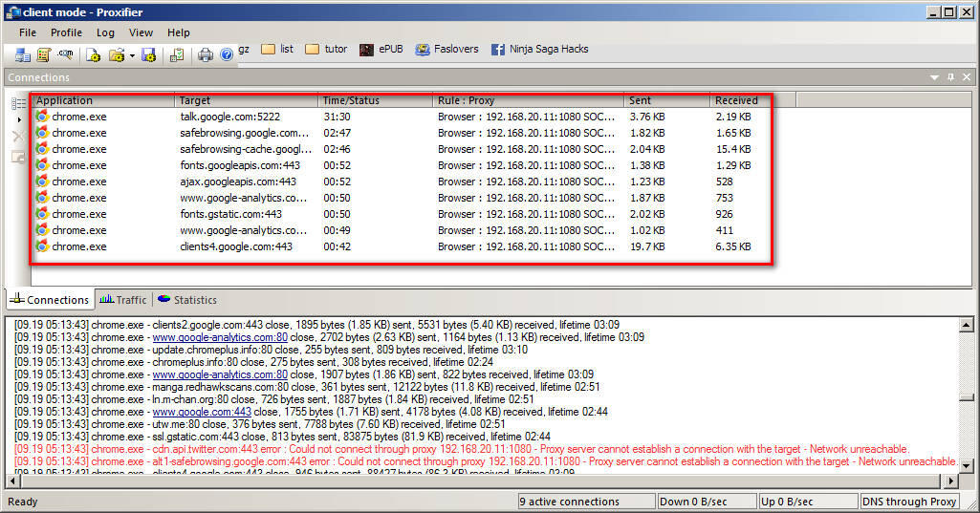Open the Profile menu
The height and width of the screenshot is (513, 980).
pos(66,32)
